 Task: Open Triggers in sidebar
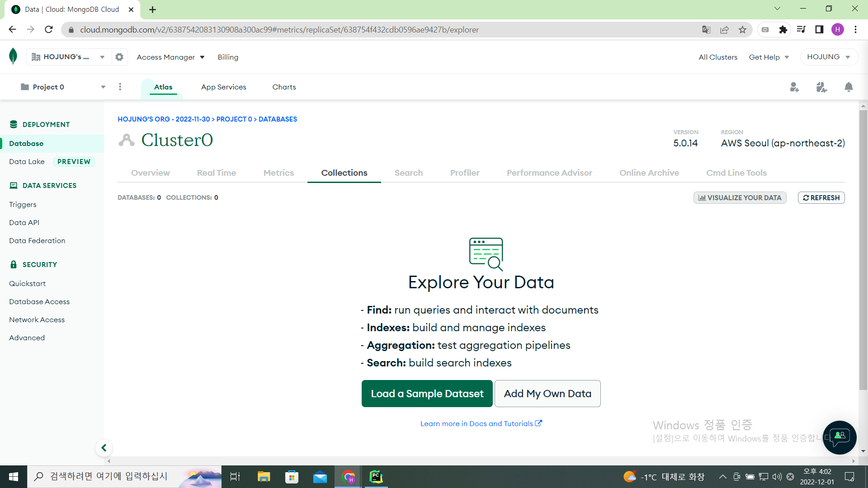(x=23, y=204)
